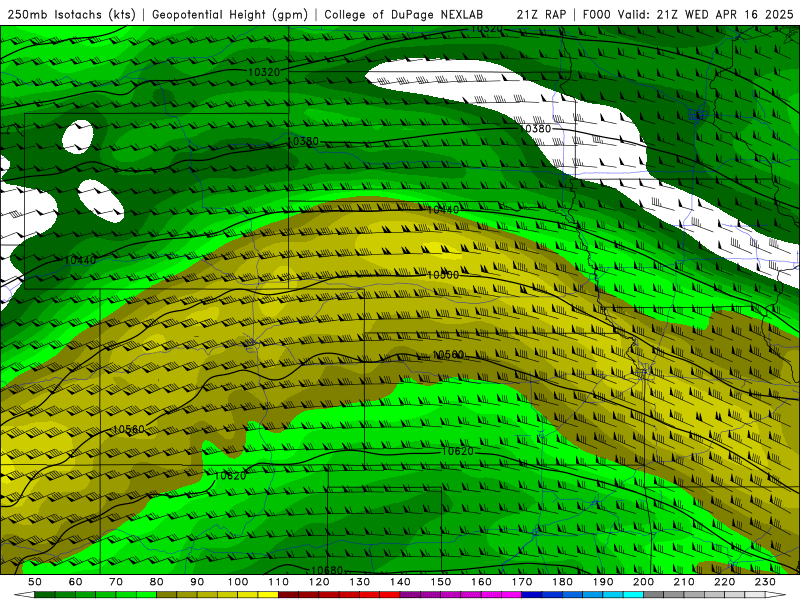Click the bright yellow swatch in the color bar
Screen dimensions: 800x600
(268, 595)
